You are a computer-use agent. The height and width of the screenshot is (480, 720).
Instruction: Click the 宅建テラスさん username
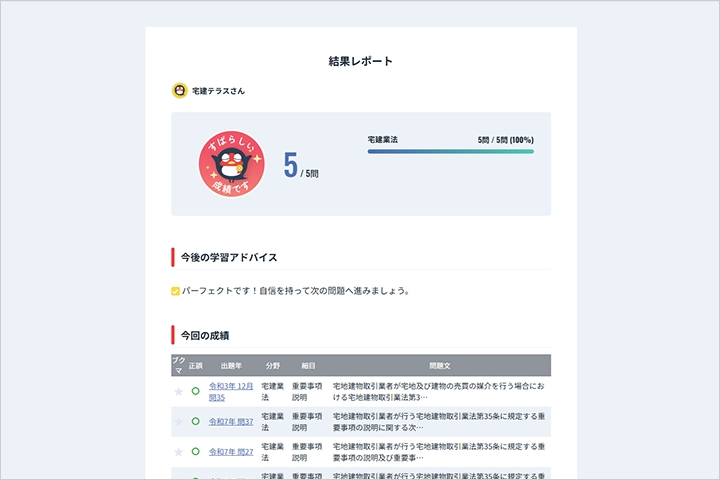point(218,91)
